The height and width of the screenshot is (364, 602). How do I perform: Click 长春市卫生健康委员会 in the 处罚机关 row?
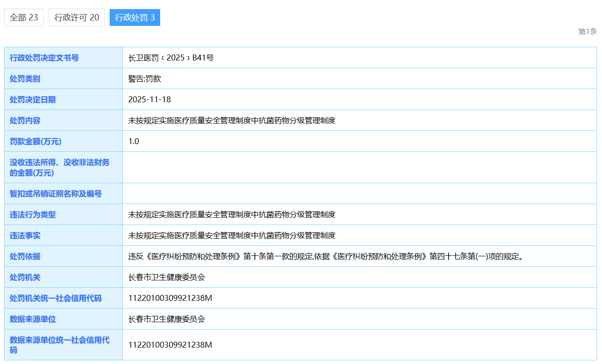pos(167,277)
